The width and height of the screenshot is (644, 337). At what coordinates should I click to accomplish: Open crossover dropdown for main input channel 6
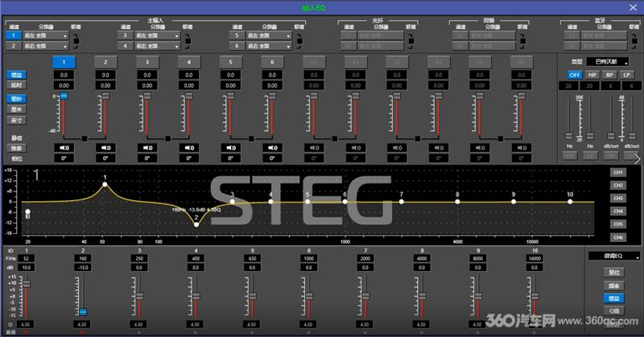269,46
